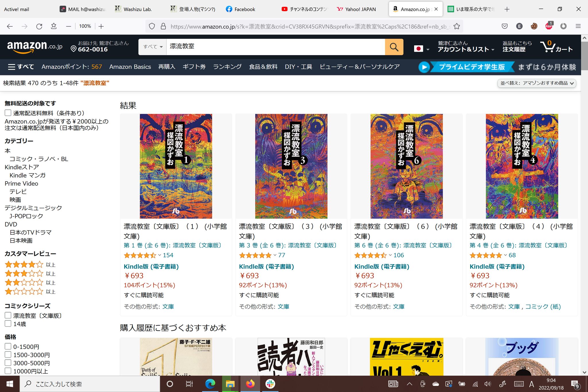Click the browser forward arrow
Screen dimensions: 588x392
point(25,26)
